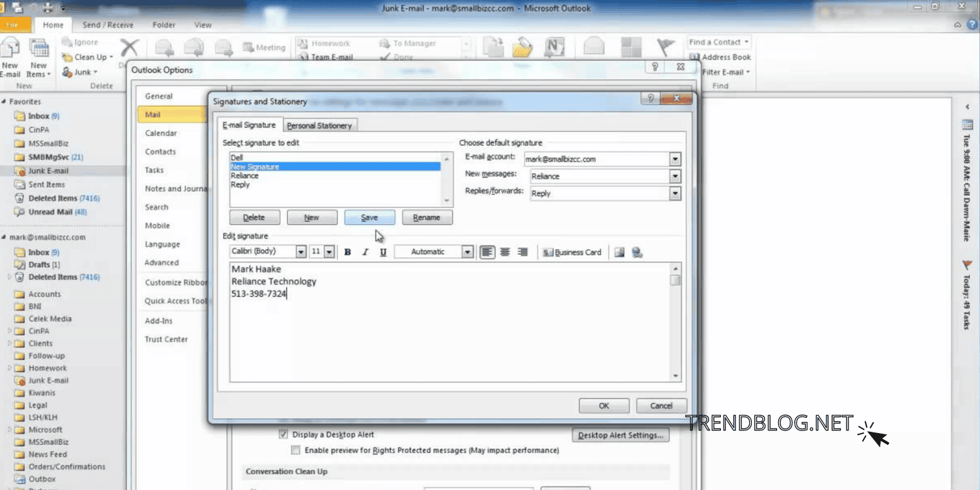Insert a Business Card into signature
This screenshot has width=980, height=490.
tap(572, 252)
